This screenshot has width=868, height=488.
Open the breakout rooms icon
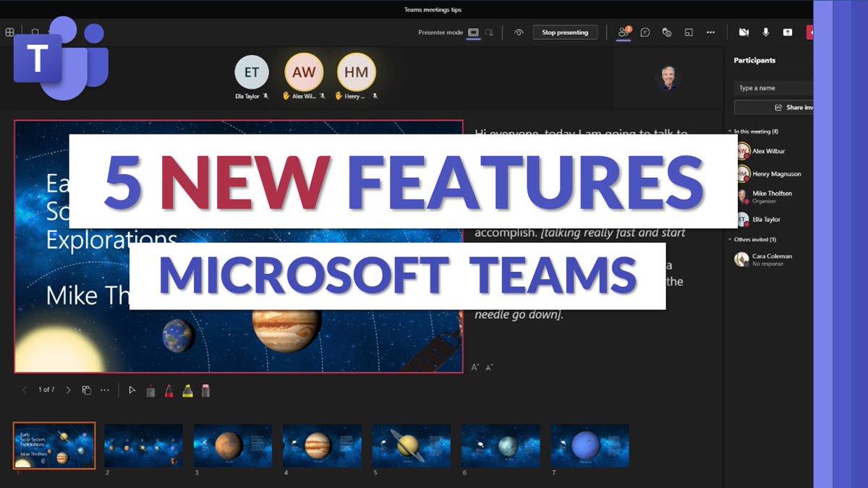[689, 33]
